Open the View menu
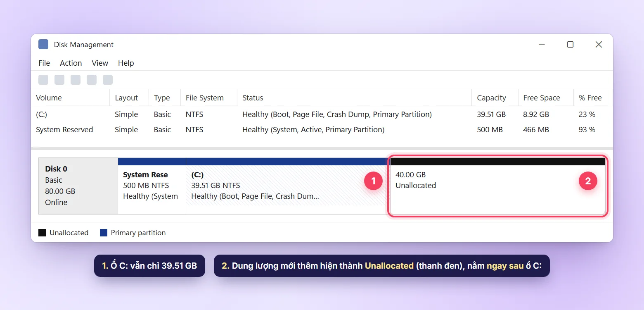The image size is (644, 310). [100, 63]
